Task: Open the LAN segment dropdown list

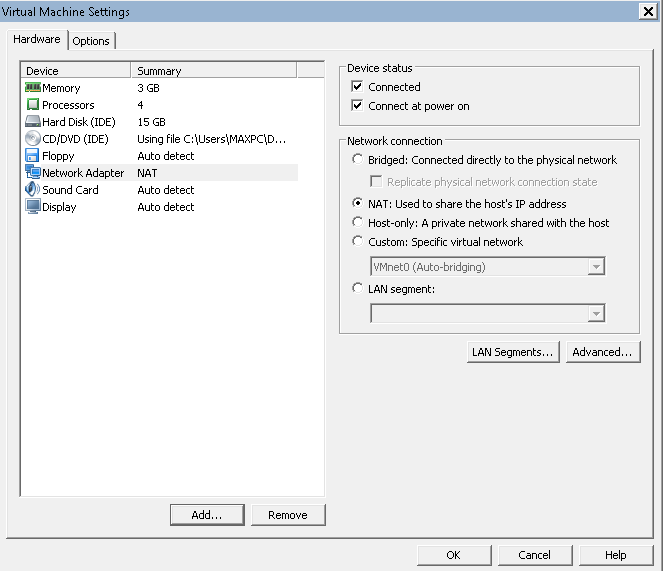Action: click(596, 314)
